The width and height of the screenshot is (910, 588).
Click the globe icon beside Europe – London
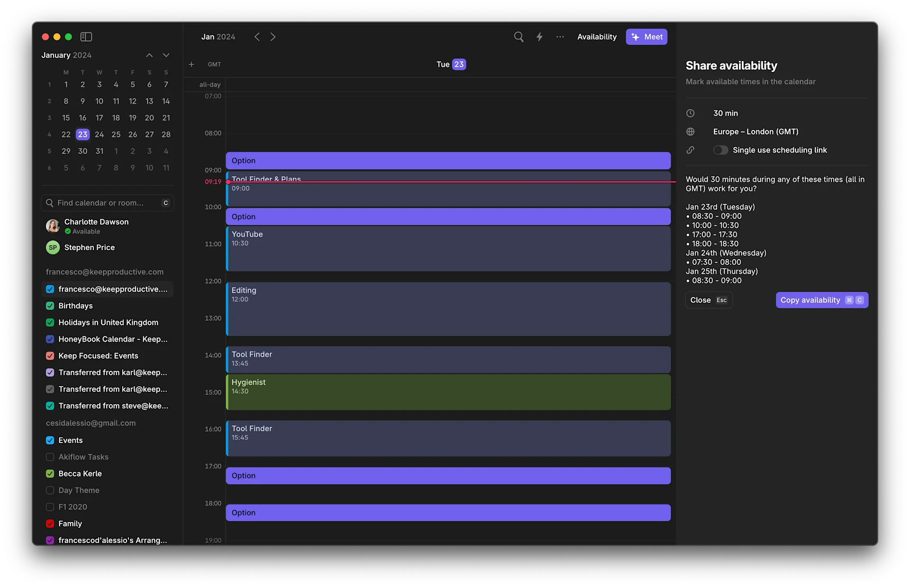691,131
